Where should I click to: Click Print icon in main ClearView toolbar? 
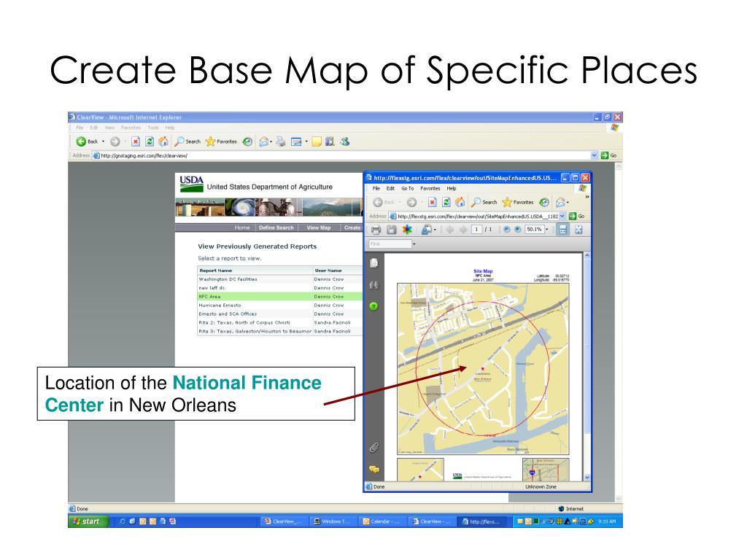coord(281,141)
